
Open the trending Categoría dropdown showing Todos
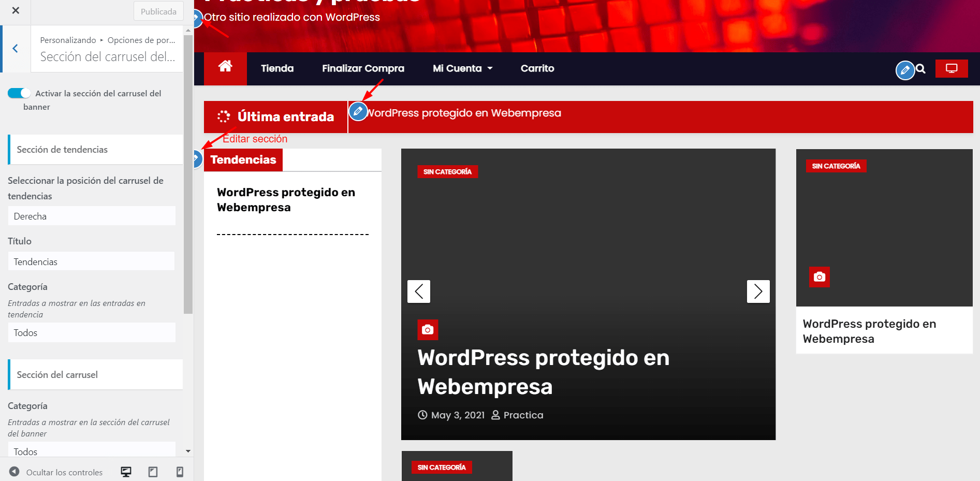[x=92, y=332]
